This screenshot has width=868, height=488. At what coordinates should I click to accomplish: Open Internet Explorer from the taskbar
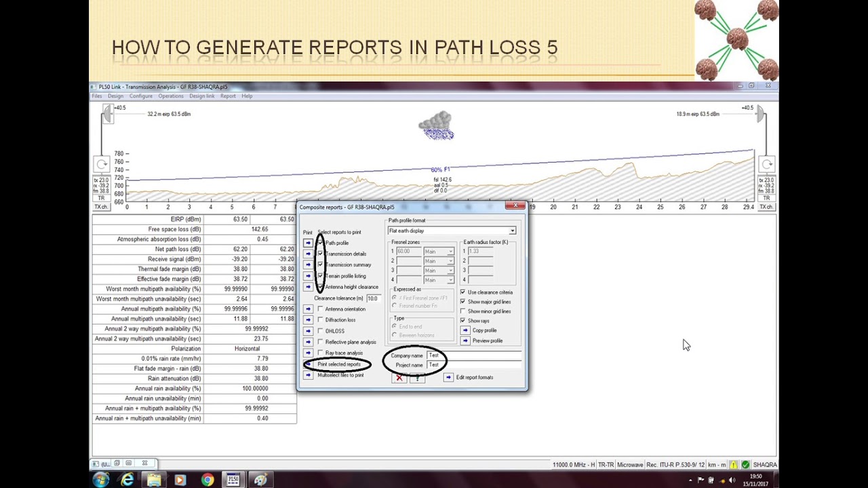127,480
